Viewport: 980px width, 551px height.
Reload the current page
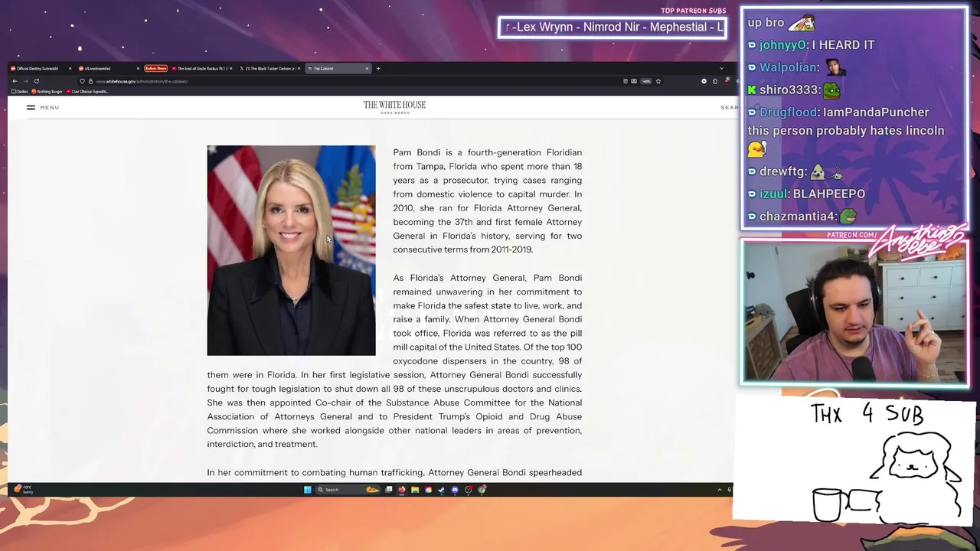(36, 81)
